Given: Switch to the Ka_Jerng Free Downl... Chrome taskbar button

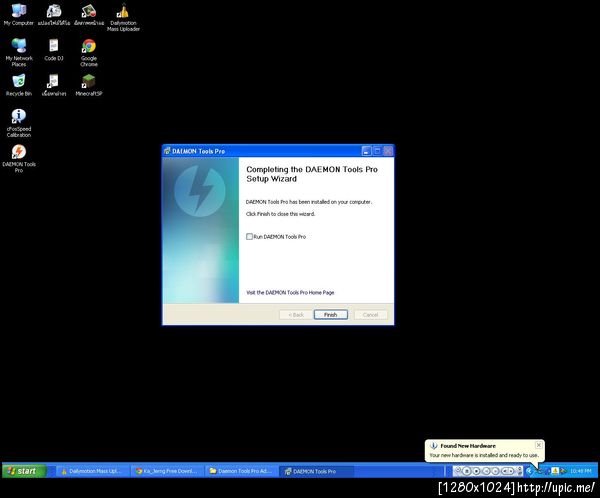Looking at the screenshot, I should pos(167,471).
